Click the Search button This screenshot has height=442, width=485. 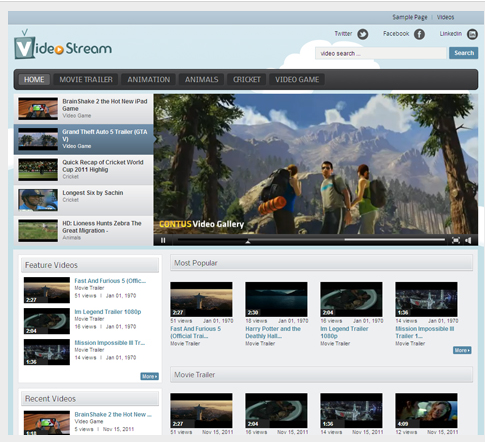tap(464, 53)
